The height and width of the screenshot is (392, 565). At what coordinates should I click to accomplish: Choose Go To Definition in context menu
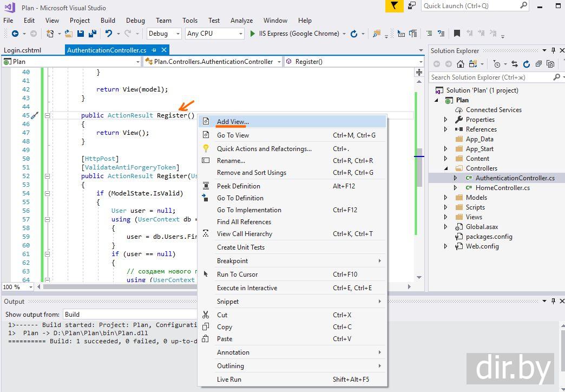point(240,198)
